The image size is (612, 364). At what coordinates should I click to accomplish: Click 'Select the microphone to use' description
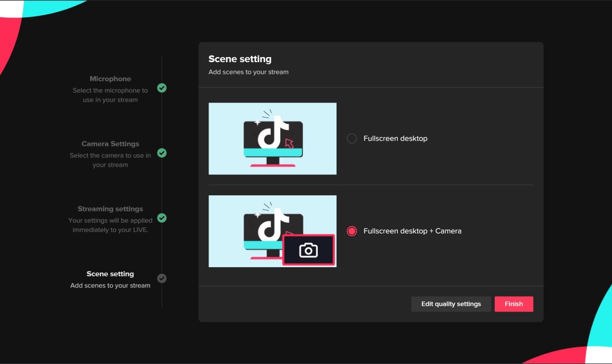pos(110,95)
